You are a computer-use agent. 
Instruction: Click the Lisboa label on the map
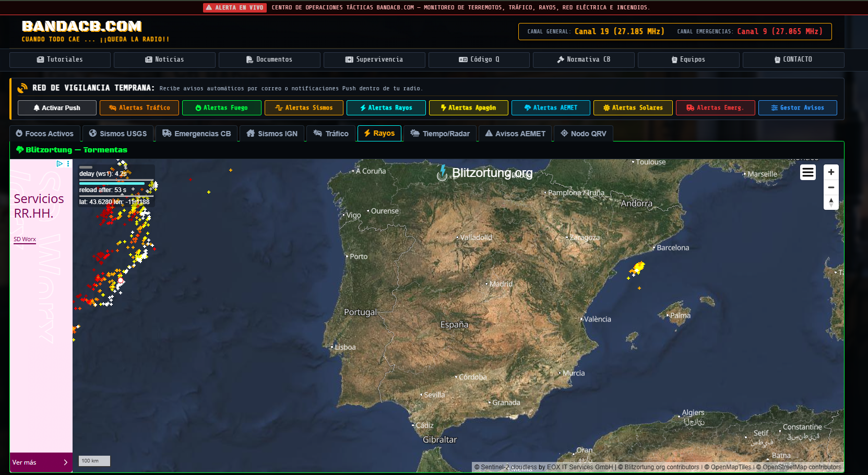[x=345, y=347]
